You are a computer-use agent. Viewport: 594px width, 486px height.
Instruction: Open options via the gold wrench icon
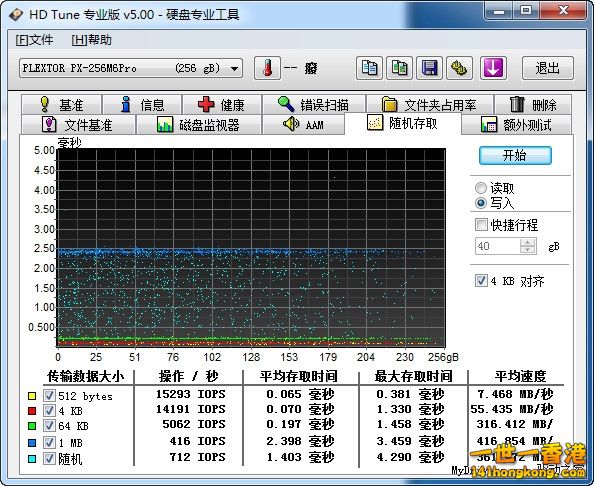click(459, 68)
